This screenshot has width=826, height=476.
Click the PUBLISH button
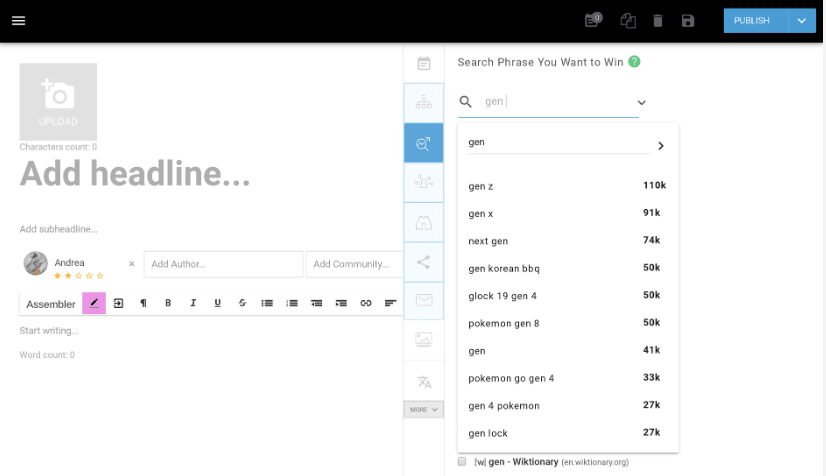tap(752, 21)
